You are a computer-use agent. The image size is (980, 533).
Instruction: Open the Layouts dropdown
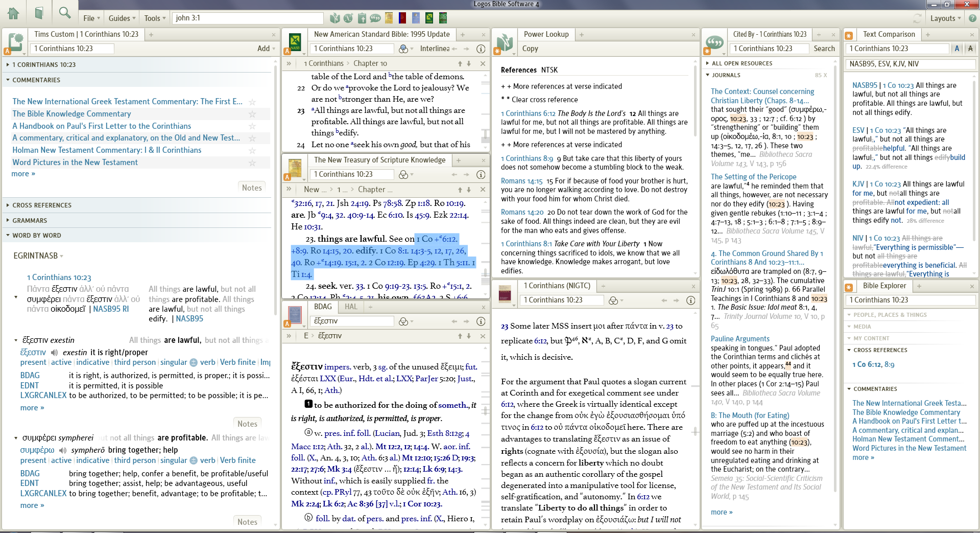tap(945, 18)
